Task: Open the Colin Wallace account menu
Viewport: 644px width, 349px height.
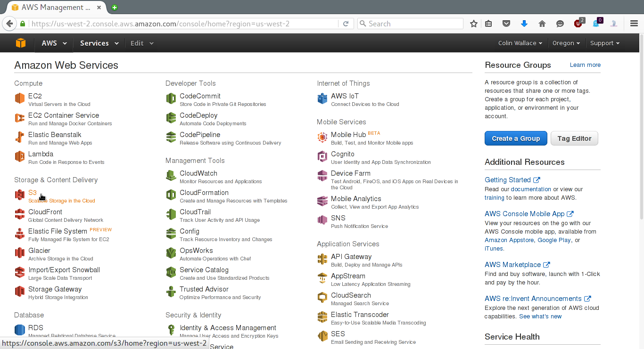Action: pos(520,43)
